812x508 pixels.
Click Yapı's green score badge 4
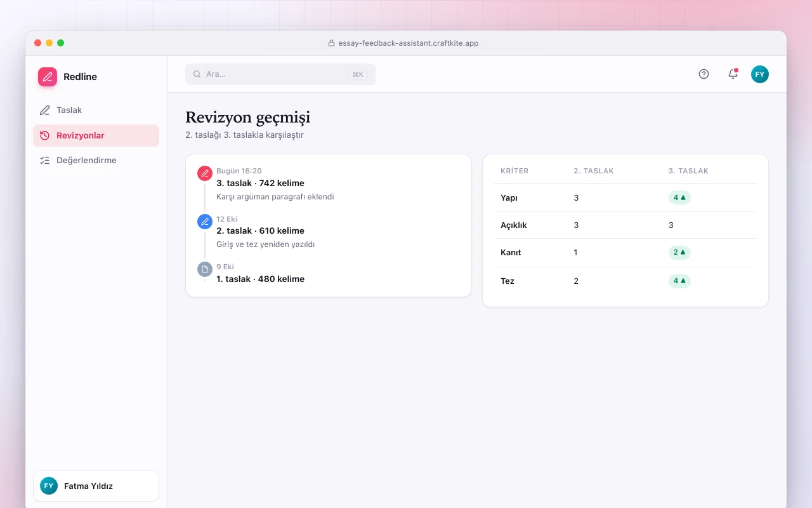(x=679, y=197)
